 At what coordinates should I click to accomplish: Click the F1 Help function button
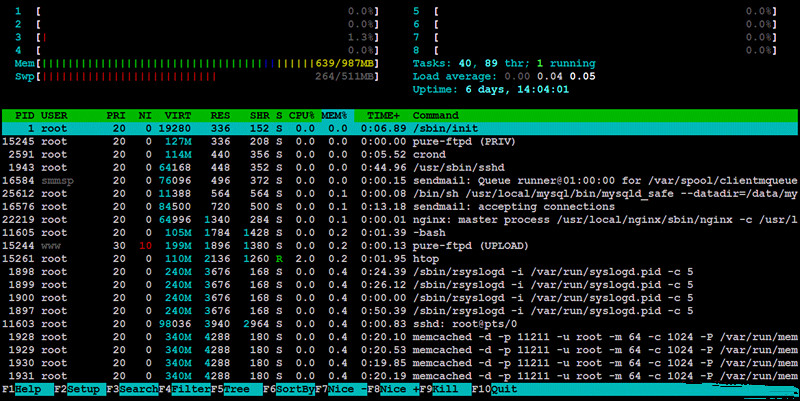click(x=28, y=389)
